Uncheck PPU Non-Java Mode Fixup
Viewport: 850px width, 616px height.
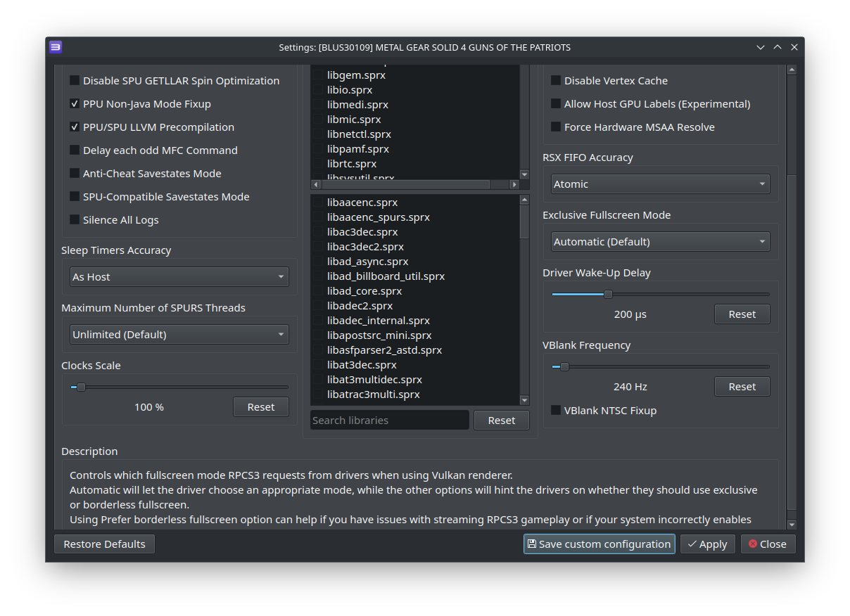pos(75,104)
